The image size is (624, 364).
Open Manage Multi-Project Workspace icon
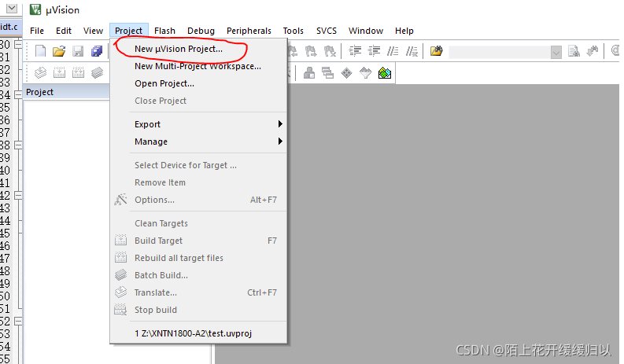[327, 73]
